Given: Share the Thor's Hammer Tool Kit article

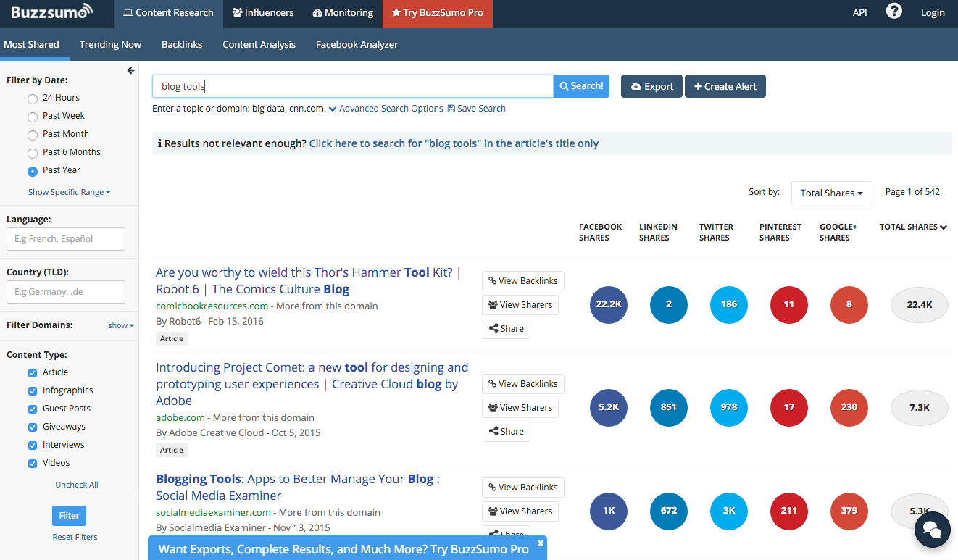Looking at the screenshot, I should coord(506,329).
